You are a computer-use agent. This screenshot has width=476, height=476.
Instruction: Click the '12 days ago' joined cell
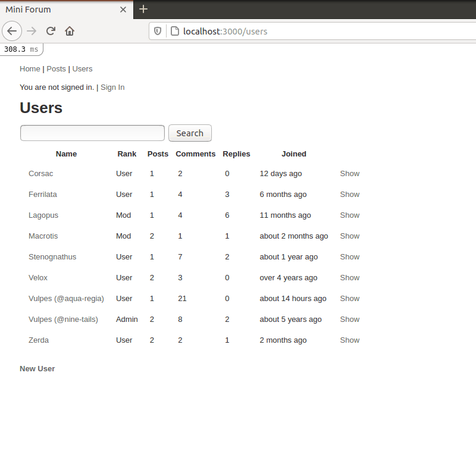pos(281,174)
